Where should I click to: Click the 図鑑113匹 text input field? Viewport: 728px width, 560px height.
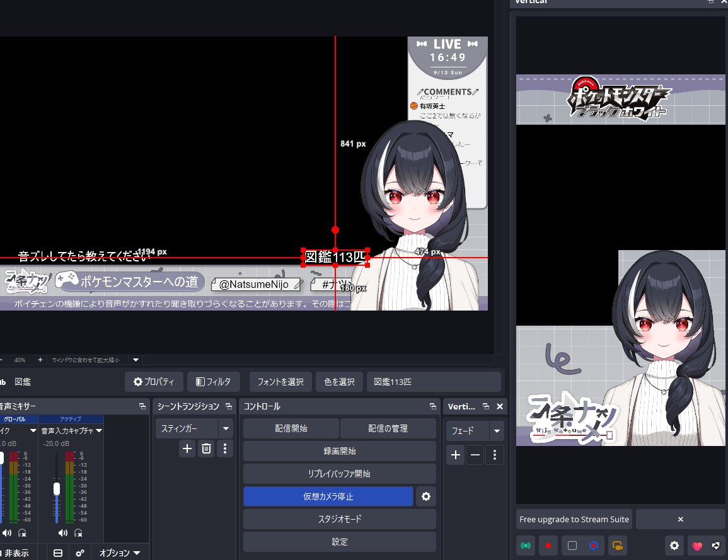(x=434, y=382)
